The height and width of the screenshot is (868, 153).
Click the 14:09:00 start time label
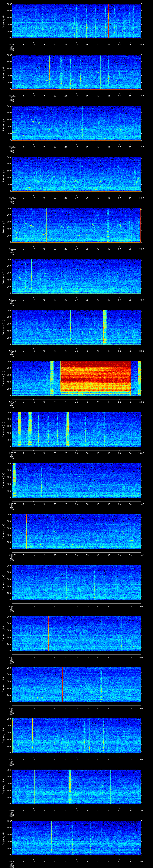pyautogui.click(x=12, y=453)
